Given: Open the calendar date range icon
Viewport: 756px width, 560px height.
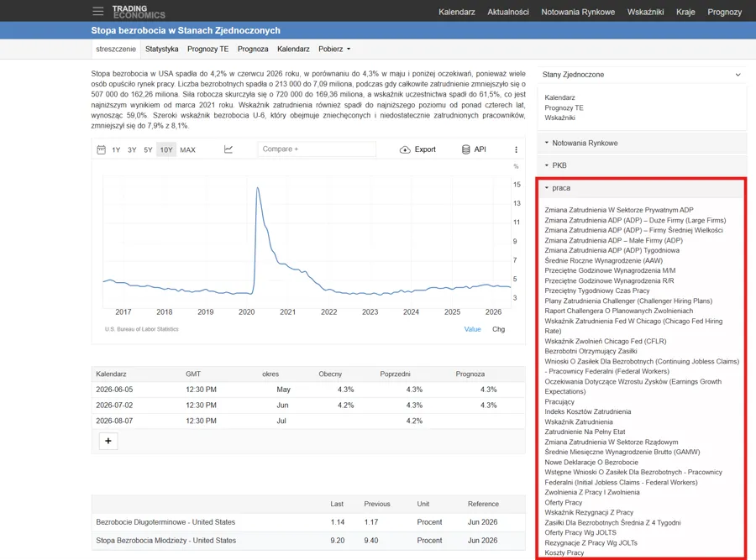Looking at the screenshot, I should tap(102, 149).
